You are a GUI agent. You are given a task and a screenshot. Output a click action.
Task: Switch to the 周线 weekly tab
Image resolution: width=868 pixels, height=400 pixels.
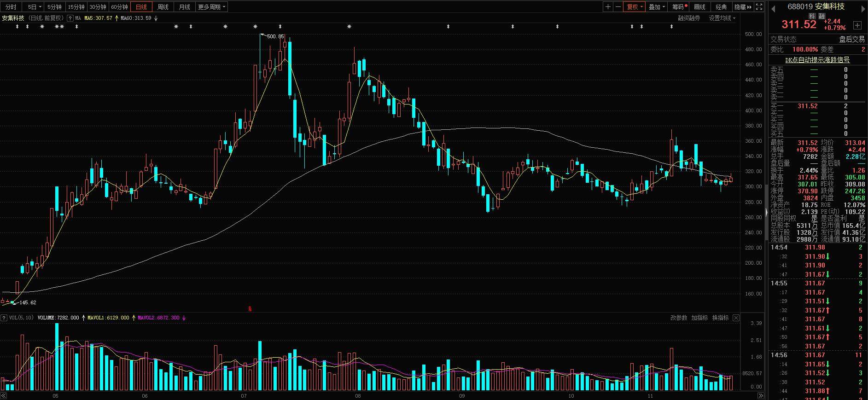click(163, 7)
